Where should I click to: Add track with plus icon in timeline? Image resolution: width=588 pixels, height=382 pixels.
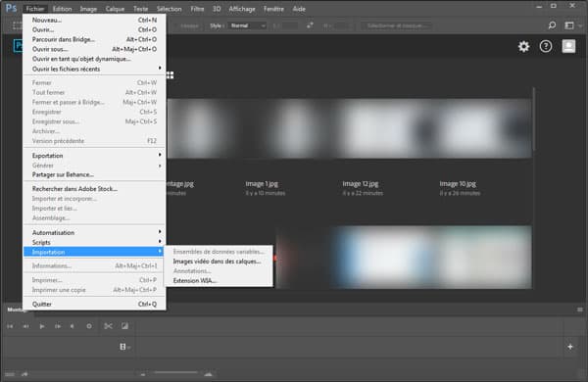coord(570,347)
